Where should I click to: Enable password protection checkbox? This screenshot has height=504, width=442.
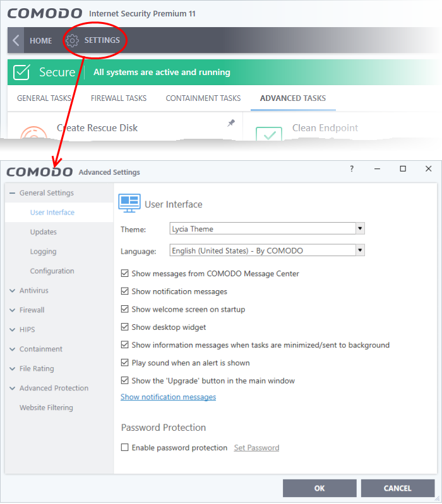125,447
